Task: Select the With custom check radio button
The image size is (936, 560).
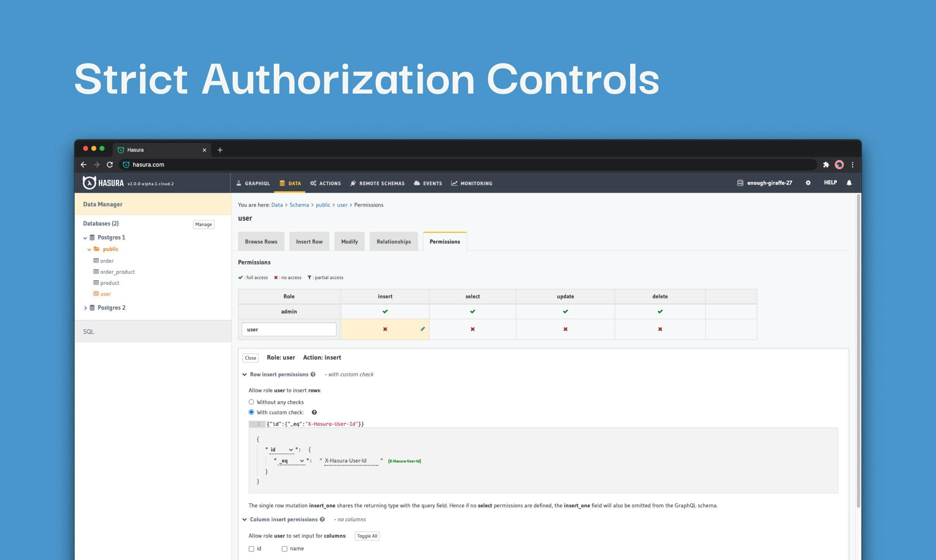Action: (251, 412)
